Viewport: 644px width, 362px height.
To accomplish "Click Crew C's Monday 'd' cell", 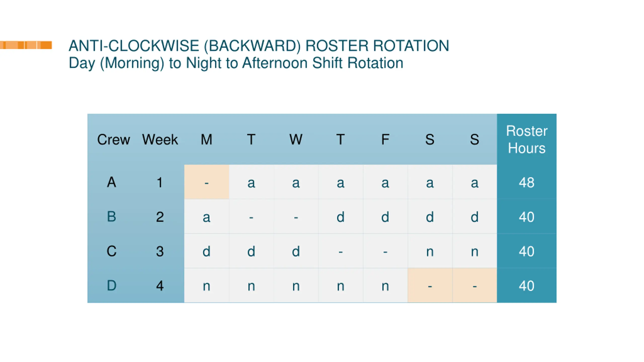I will click(x=207, y=251).
